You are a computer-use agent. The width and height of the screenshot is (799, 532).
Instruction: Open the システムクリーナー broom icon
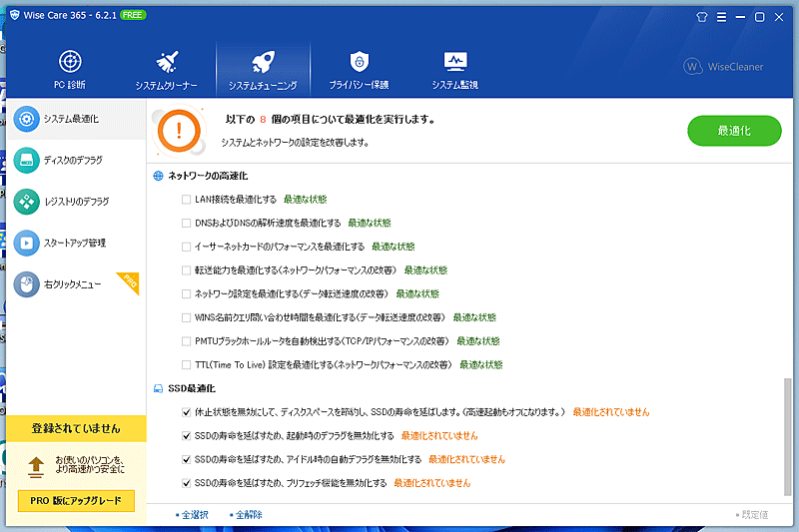(167, 62)
